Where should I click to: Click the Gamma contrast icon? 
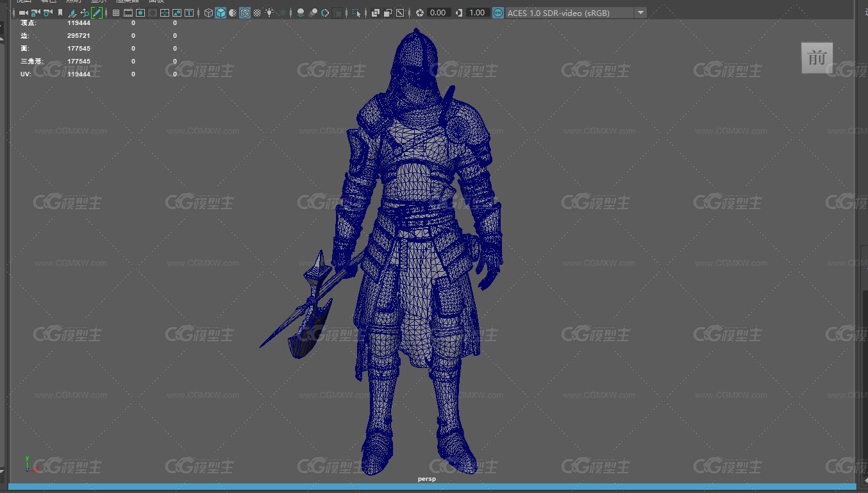458,13
